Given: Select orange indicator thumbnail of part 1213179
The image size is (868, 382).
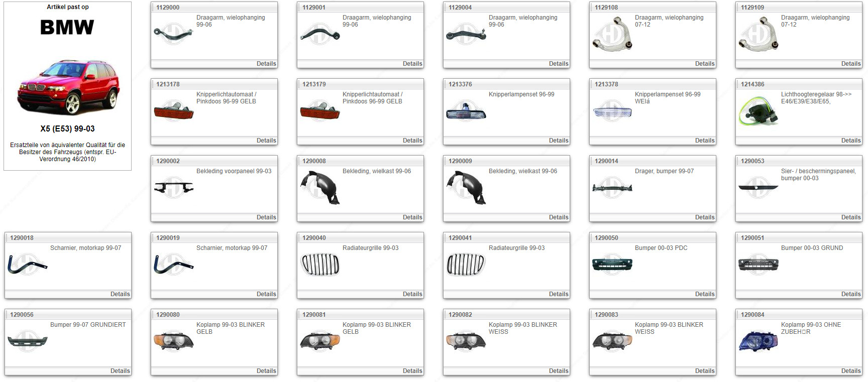Looking at the screenshot, I should point(319,111).
